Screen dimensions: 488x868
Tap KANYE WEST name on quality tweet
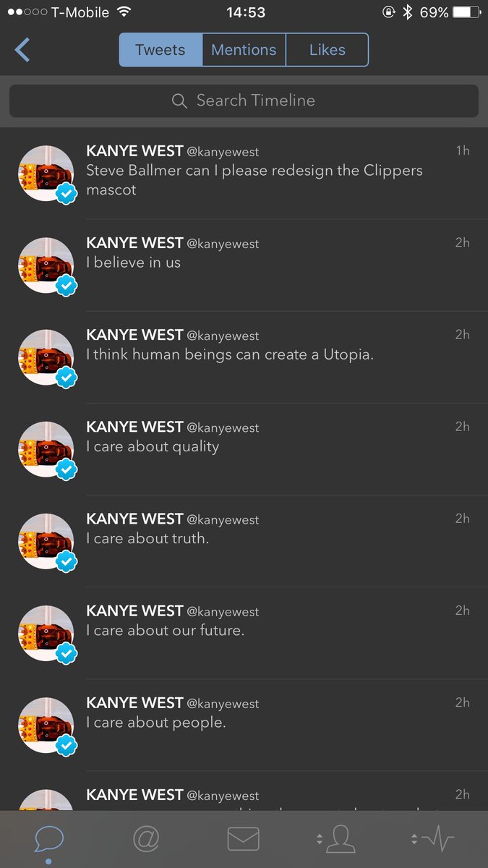(134, 427)
